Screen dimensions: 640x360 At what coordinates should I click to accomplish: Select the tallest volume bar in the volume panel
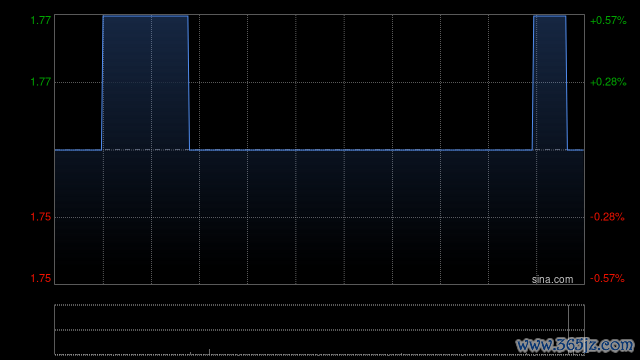(x=569, y=329)
